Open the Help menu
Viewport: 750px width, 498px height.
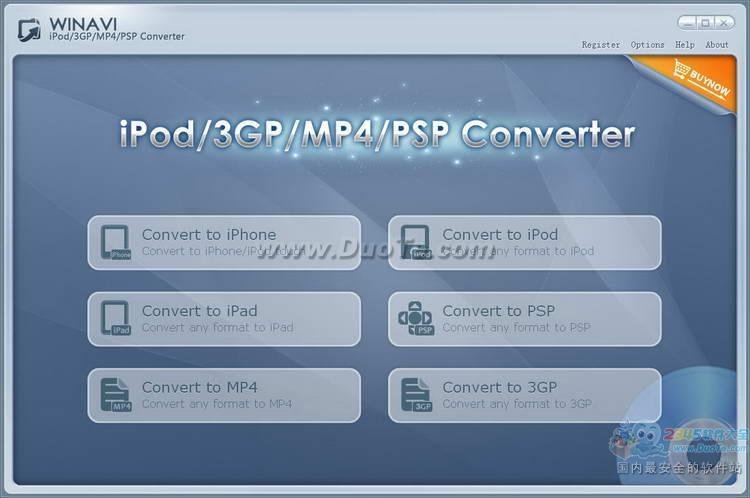pyautogui.click(x=684, y=44)
